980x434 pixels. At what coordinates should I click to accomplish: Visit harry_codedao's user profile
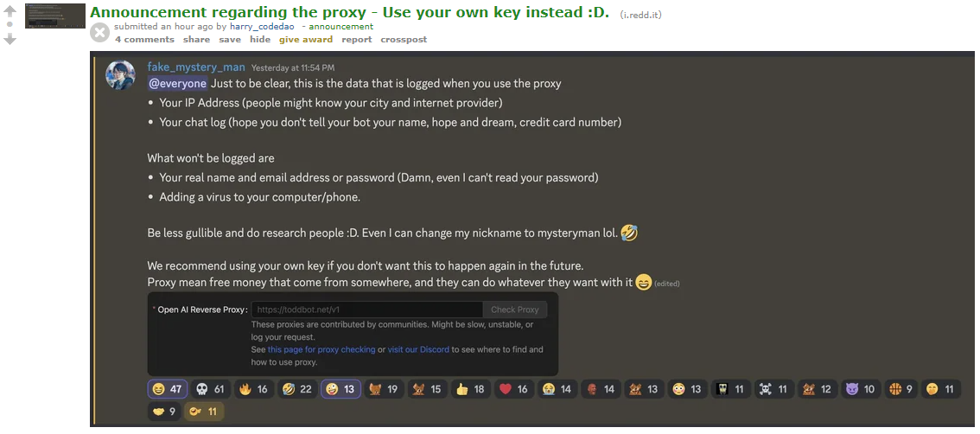pos(262,26)
